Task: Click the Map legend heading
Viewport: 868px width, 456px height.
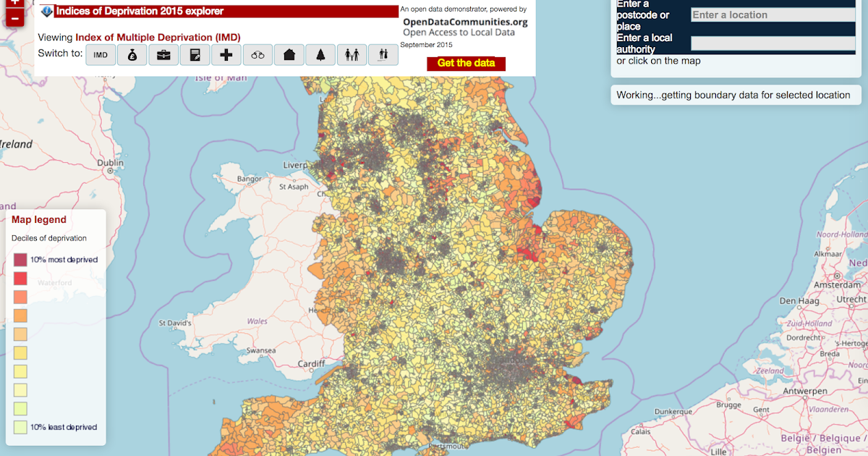Action: (39, 219)
